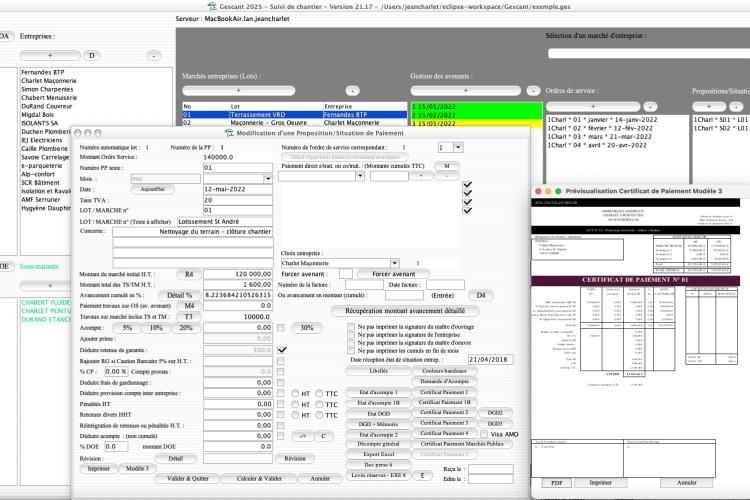Click the M button for Montants cumulés TTC
Viewport: 750px width, 500px height.
click(x=447, y=166)
